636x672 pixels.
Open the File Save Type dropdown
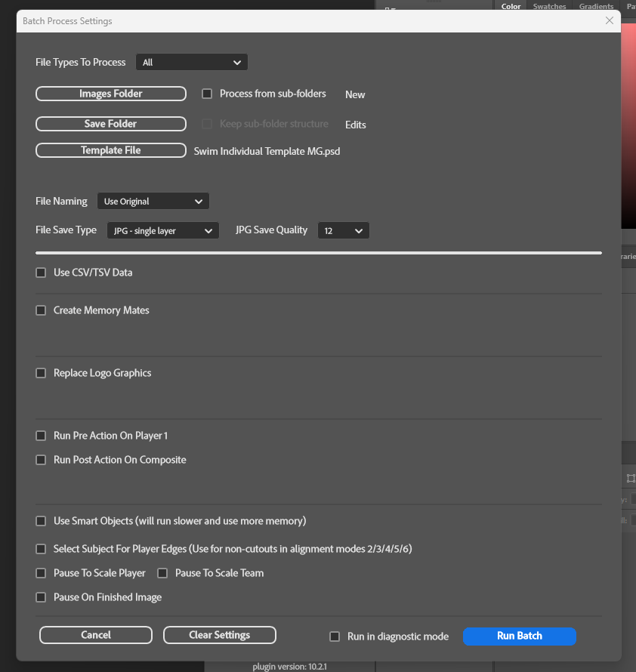point(162,230)
